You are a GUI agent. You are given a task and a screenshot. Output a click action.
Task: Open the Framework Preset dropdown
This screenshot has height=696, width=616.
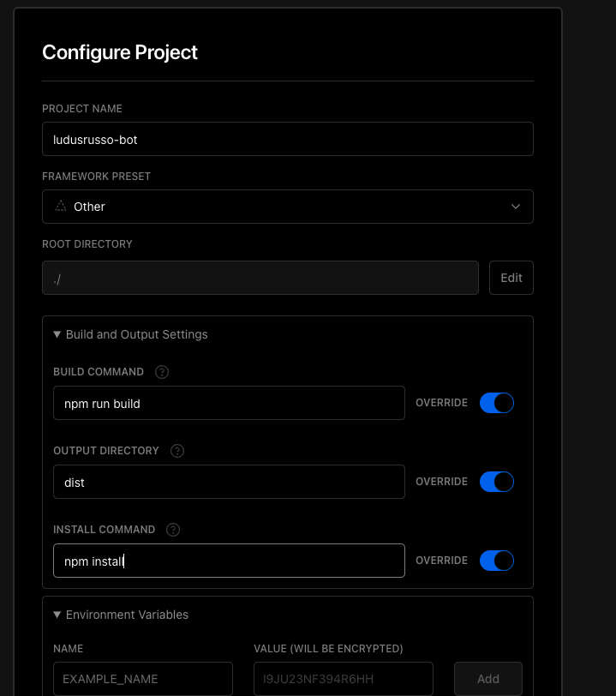click(x=287, y=207)
